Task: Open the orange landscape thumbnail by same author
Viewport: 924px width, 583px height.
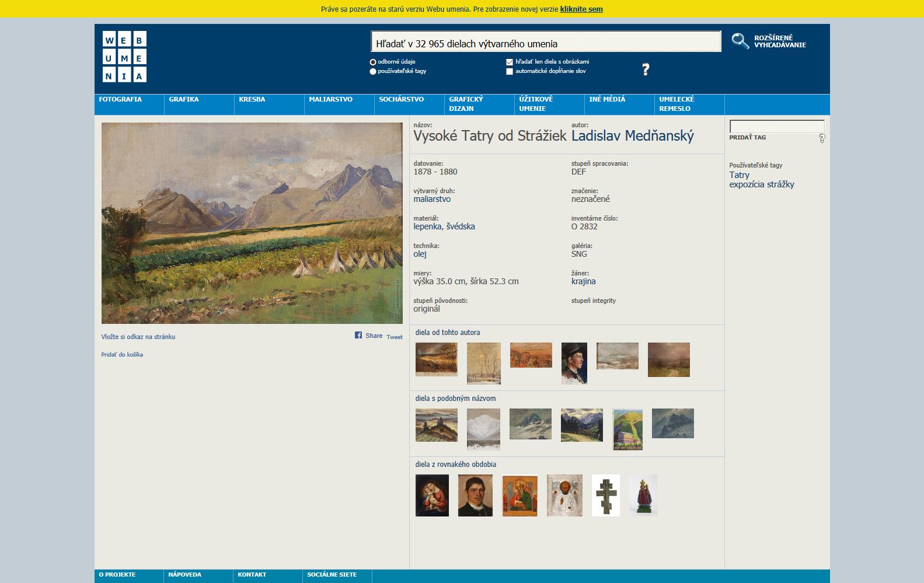Action: coord(531,355)
